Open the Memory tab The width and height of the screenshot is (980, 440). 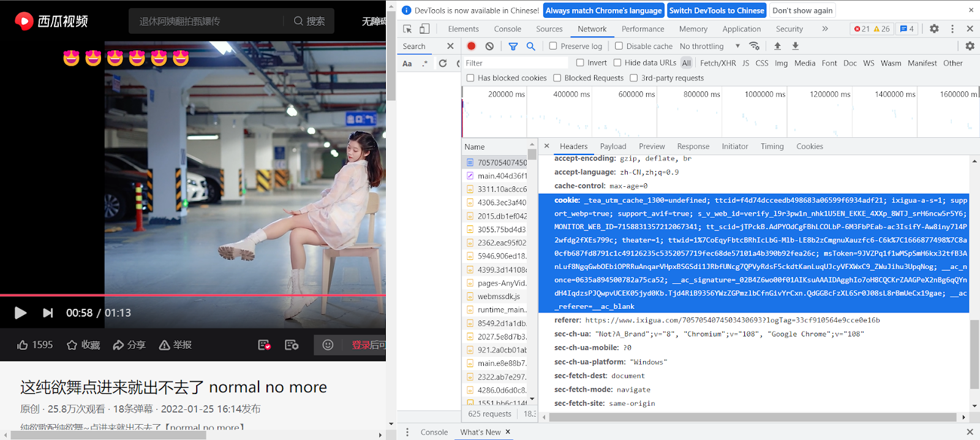coord(693,29)
